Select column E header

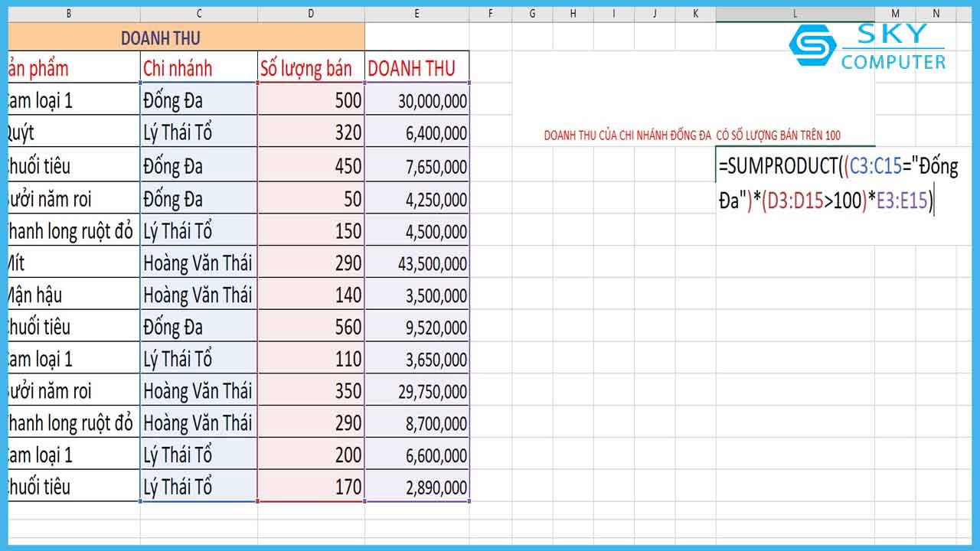tap(416, 14)
